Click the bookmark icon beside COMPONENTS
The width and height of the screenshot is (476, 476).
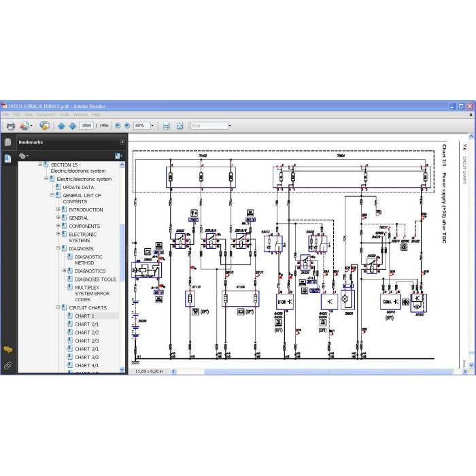pyautogui.click(x=64, y=226)
